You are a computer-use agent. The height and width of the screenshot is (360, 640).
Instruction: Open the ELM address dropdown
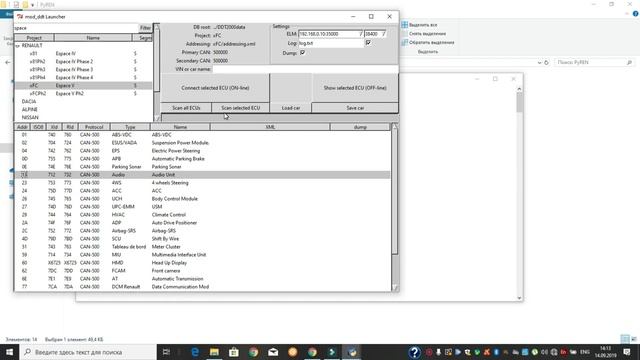360,34
